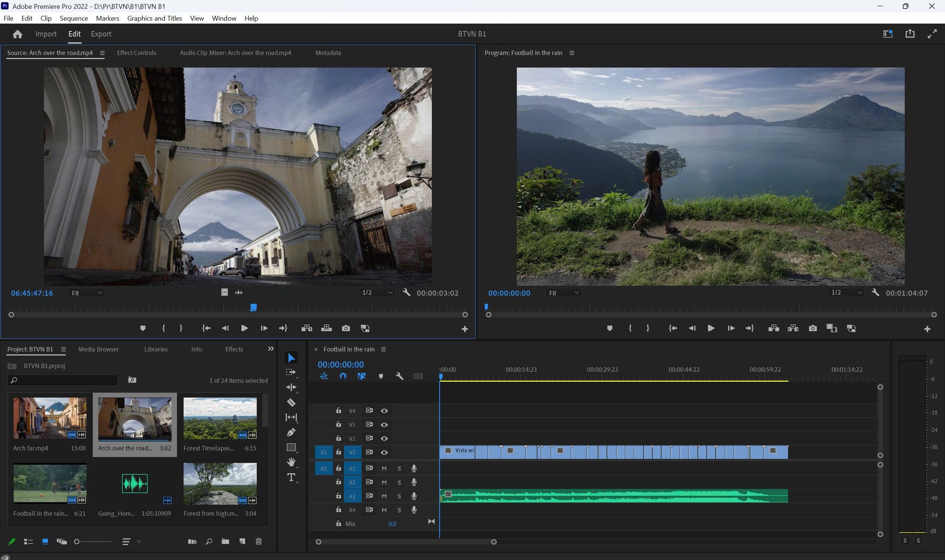Toggle V1 track output eye

coord(384,453)
